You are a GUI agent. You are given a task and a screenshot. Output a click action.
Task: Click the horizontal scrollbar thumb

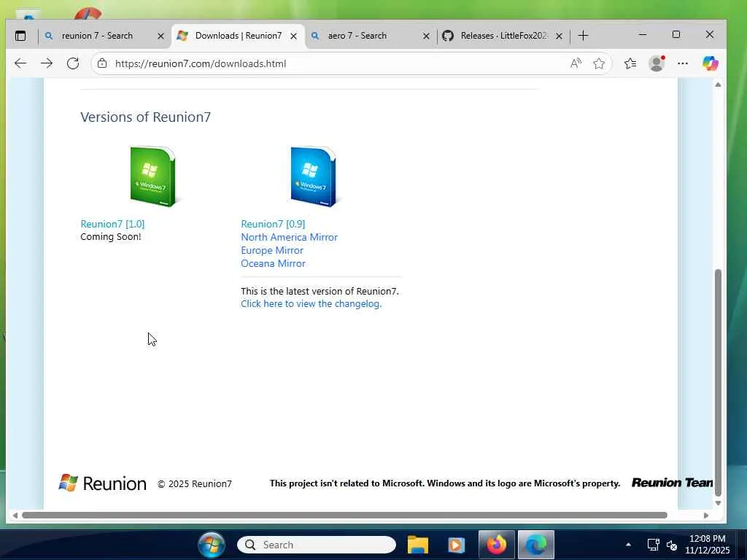click(x=344, y=516)
